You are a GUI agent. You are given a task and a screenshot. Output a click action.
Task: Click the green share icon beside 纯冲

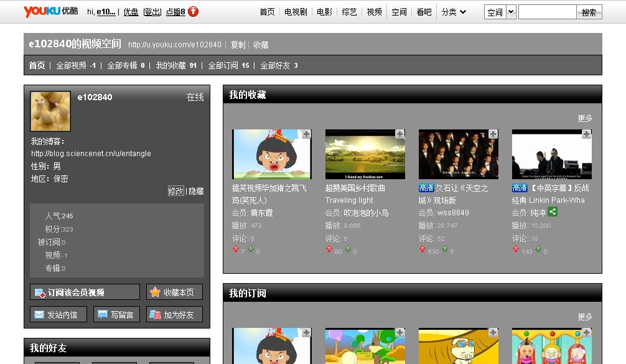click(553, 212)
